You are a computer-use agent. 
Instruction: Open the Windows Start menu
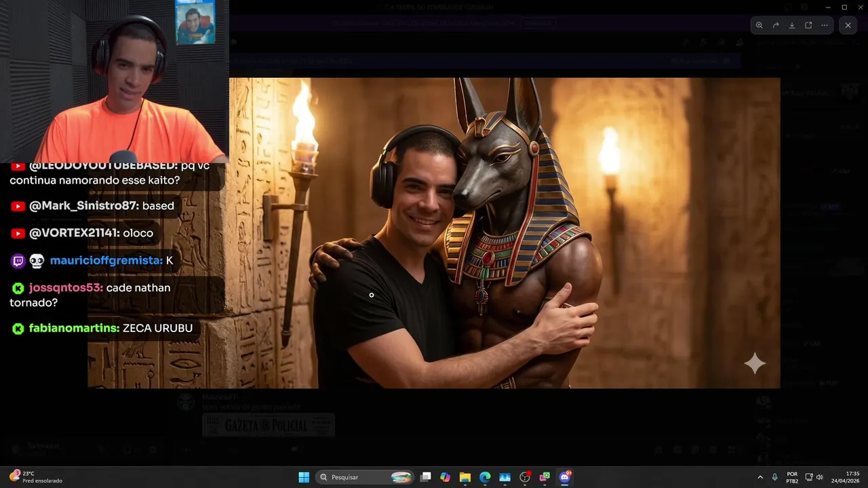coord(304,477)
